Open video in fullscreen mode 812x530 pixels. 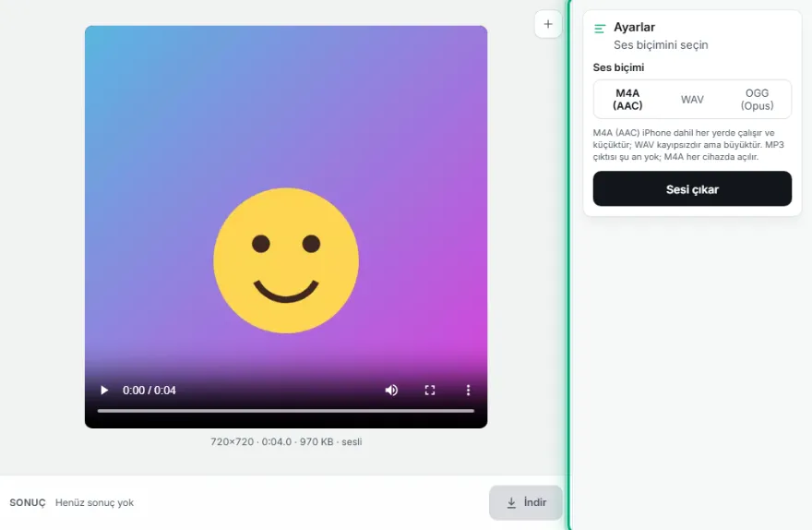[430, 391]
